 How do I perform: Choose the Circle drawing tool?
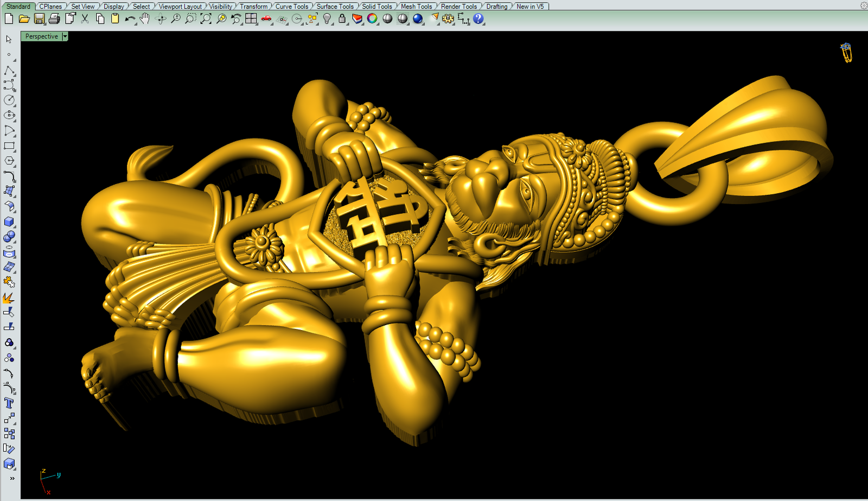click(9, 100)
